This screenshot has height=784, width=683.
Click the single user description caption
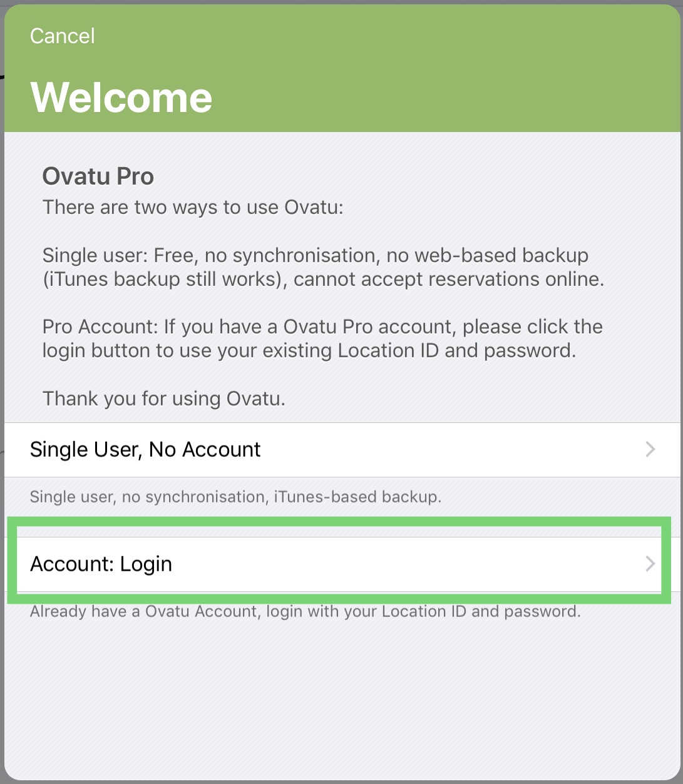pos(235,496)
